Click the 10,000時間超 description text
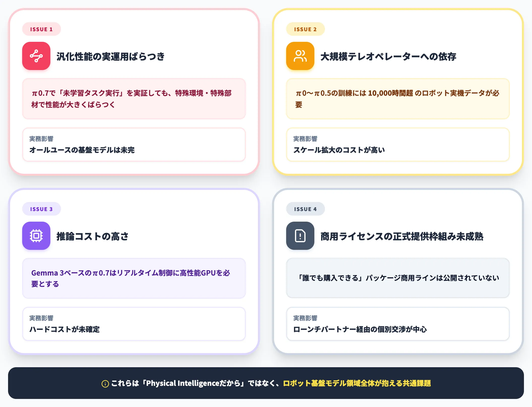This screenshot has width=532, height=407. (x=397, y=99)
